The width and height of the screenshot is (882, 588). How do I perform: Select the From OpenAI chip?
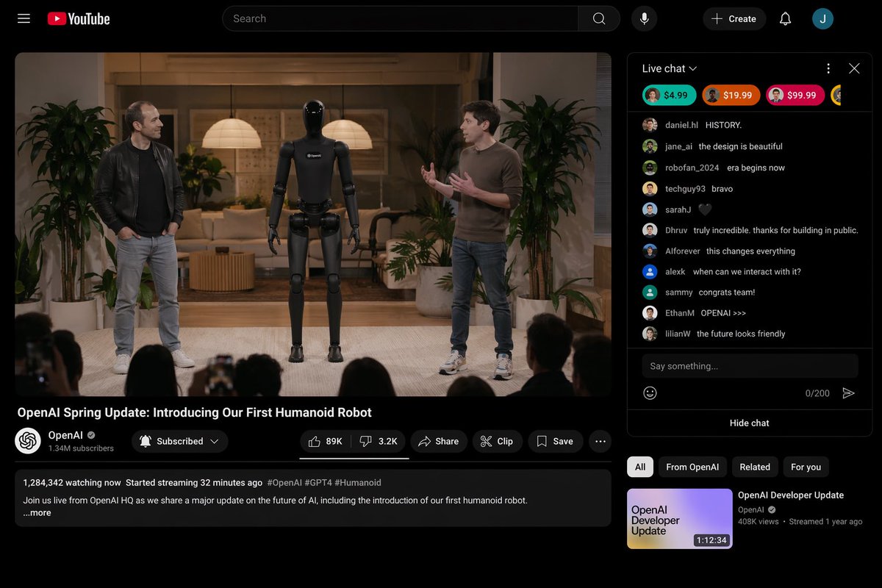[692, 467]
